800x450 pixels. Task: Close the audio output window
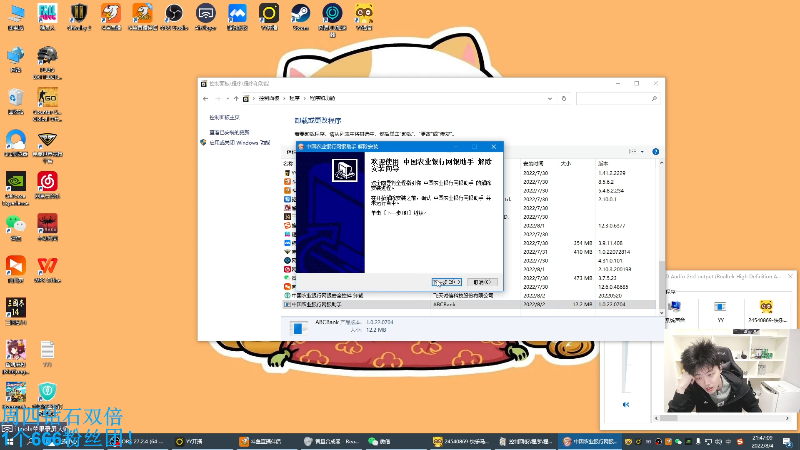coord(790,276)
